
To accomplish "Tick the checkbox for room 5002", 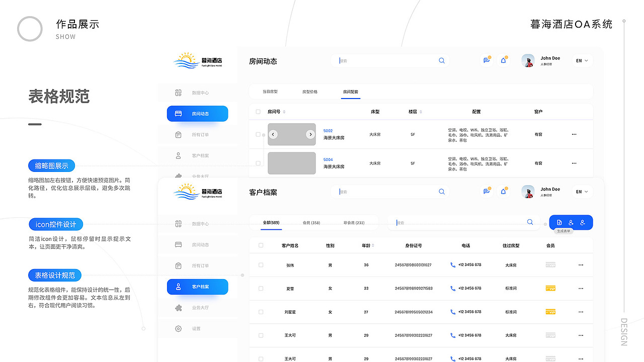I will pyautogui.click(x=259, y=134).
